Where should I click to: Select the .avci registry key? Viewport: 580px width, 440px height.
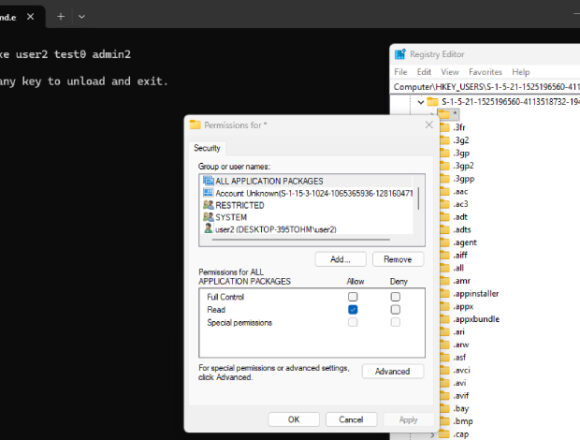click(462, 370)
